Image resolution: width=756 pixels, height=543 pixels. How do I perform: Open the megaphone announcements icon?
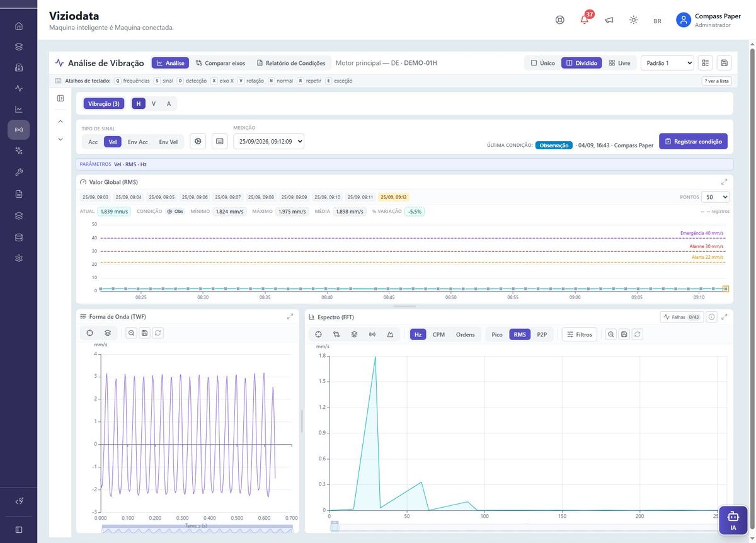(x=609, y=20)
